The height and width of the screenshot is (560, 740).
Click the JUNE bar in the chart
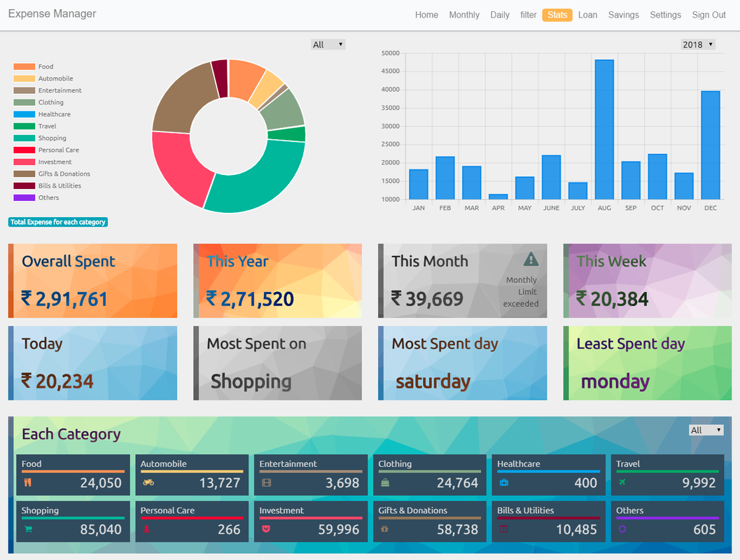(x=551, y=177)
